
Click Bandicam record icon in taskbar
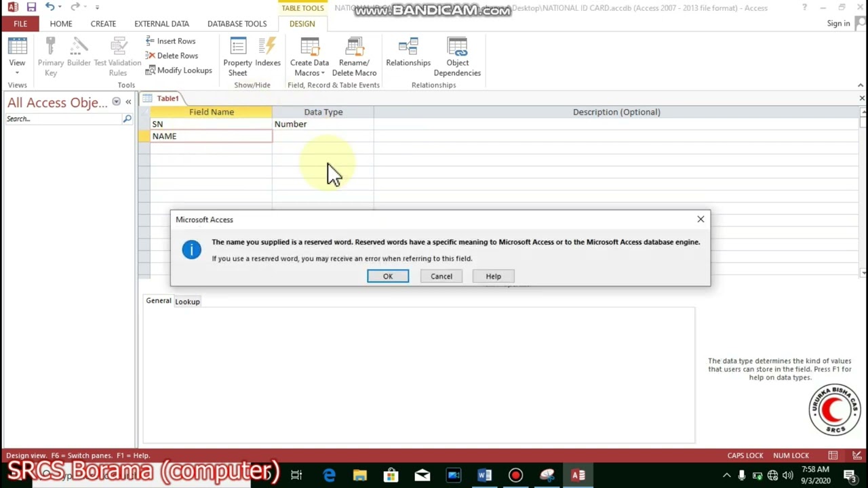515,476
